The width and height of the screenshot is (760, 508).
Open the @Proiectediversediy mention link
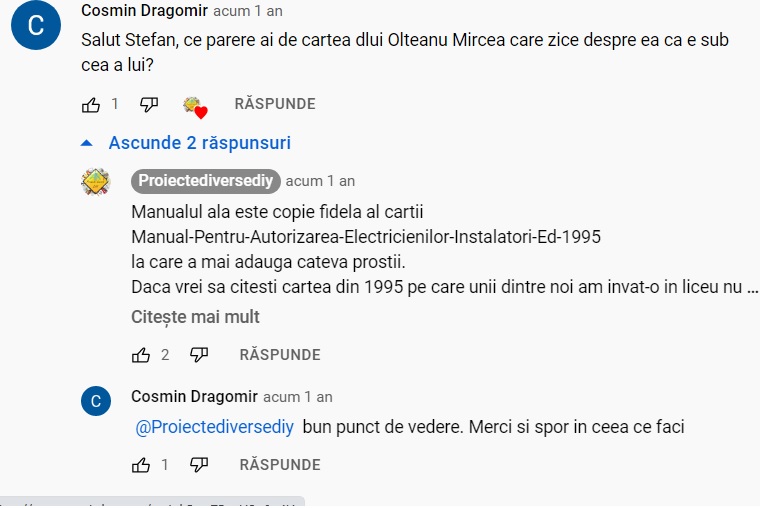[x=215, y=427]
